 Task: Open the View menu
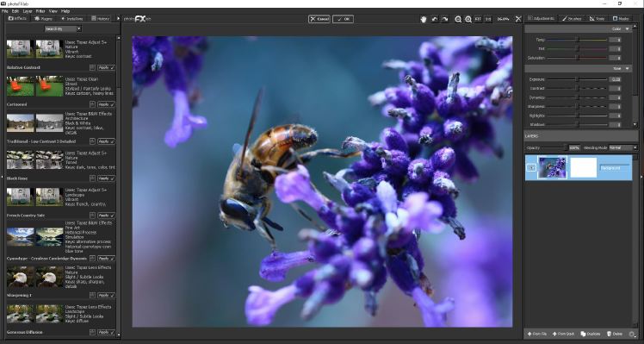click(53, 11)
